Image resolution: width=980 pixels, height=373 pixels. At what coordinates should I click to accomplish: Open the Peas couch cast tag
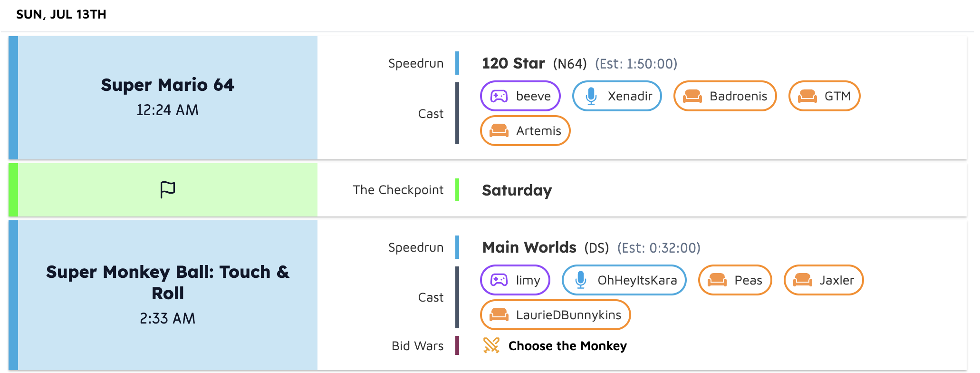[735, 280]
